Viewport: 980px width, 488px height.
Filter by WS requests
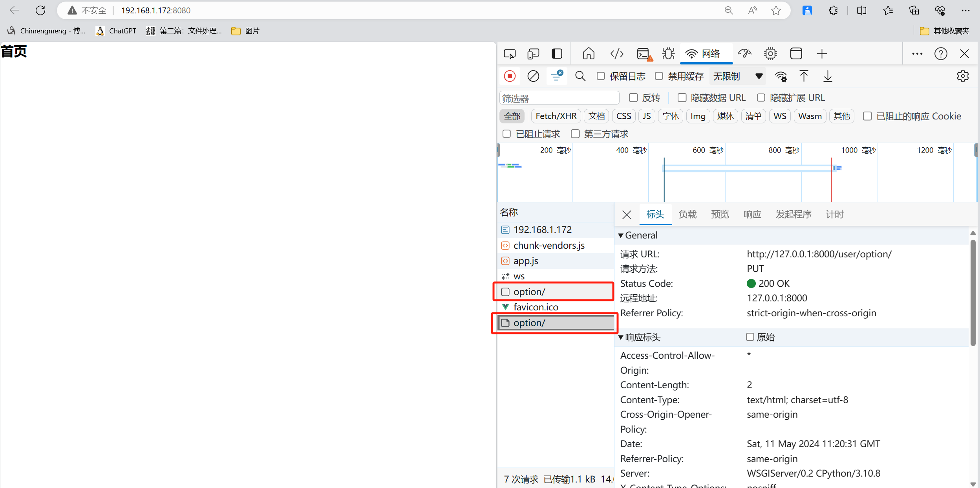[780, 116]
